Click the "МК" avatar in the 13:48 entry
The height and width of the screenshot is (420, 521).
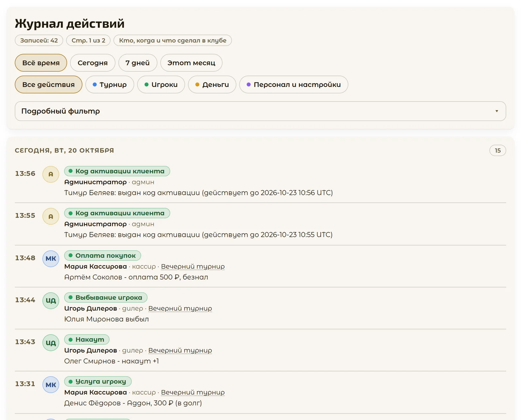click(51, 258)
